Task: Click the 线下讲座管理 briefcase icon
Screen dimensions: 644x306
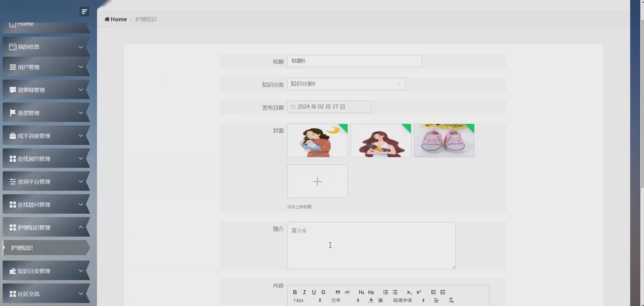Action: 13,136
